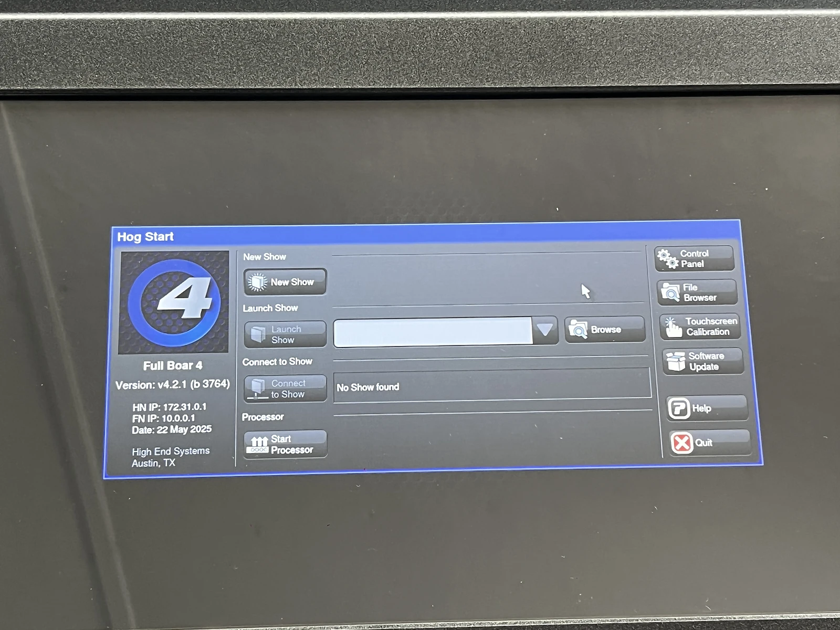This screenshot has height=630, width=840.
Task: Click the 'Full Boar 4' label
Action: (173, 365)
